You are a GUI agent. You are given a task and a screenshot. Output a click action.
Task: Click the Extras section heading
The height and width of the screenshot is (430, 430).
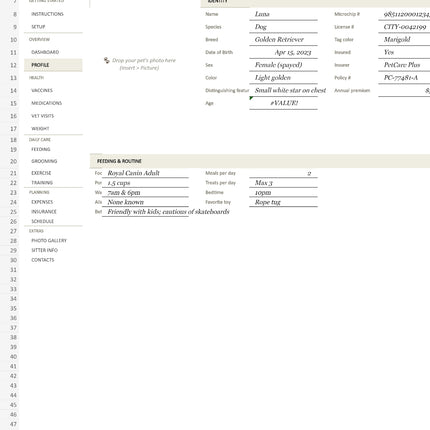pos(36,231)
